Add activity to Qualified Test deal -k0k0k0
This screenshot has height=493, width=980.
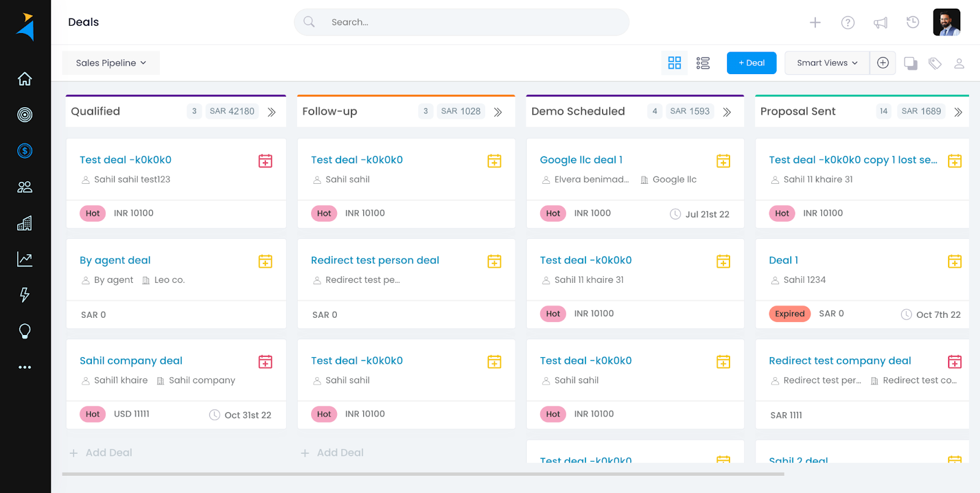tap(265, 161)
